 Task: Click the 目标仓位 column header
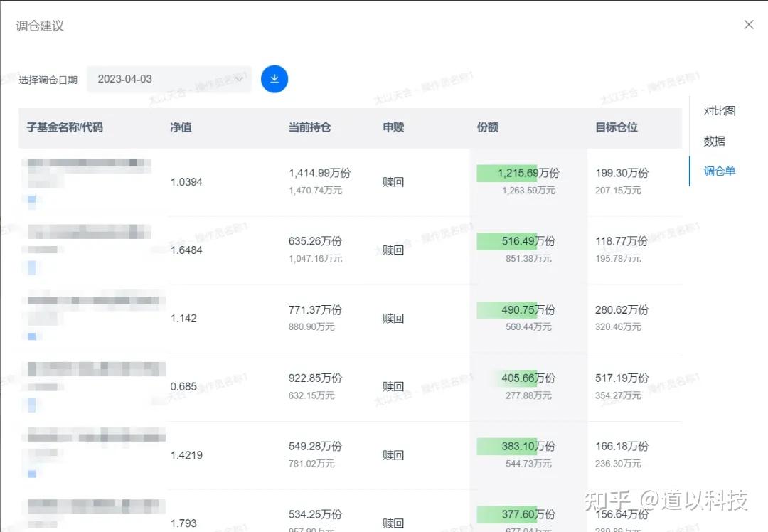point(616,127)
